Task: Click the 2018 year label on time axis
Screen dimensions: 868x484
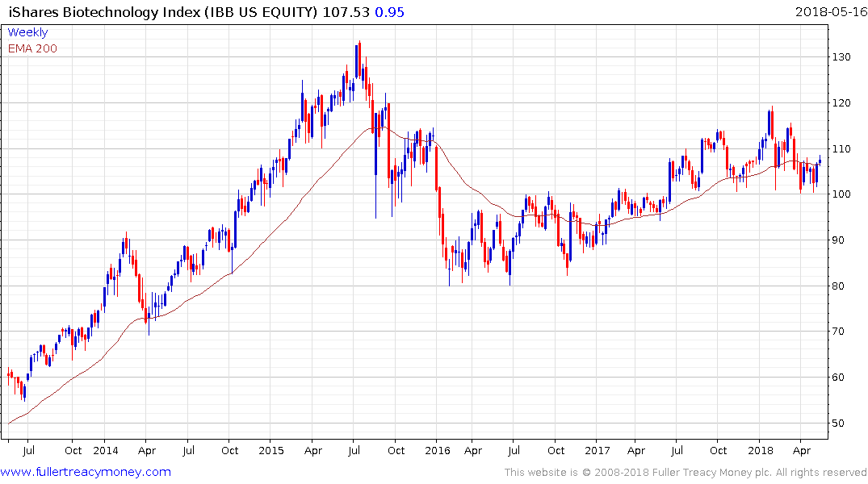Action: tap(760, 450)
